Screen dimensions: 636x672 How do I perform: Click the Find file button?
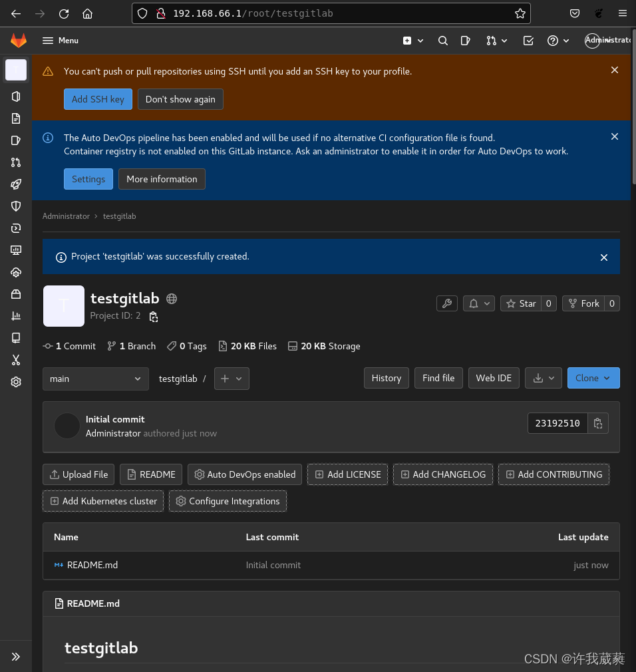point(438,378)
